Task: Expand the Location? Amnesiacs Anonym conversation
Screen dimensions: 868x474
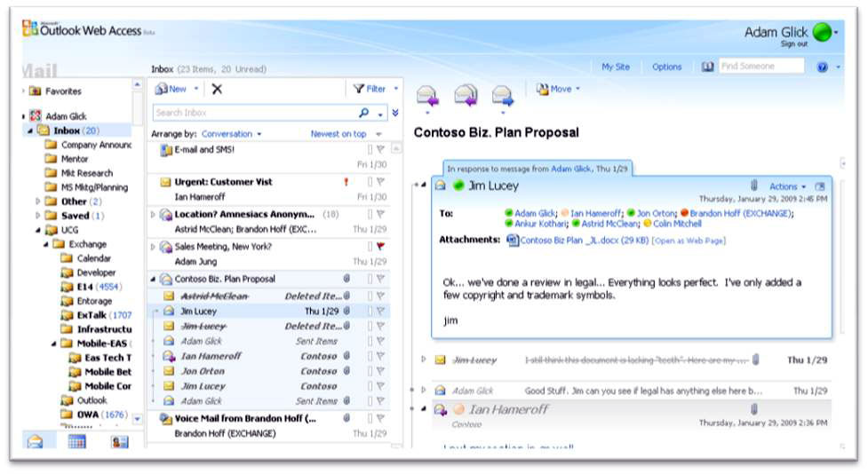Action: 154,214
